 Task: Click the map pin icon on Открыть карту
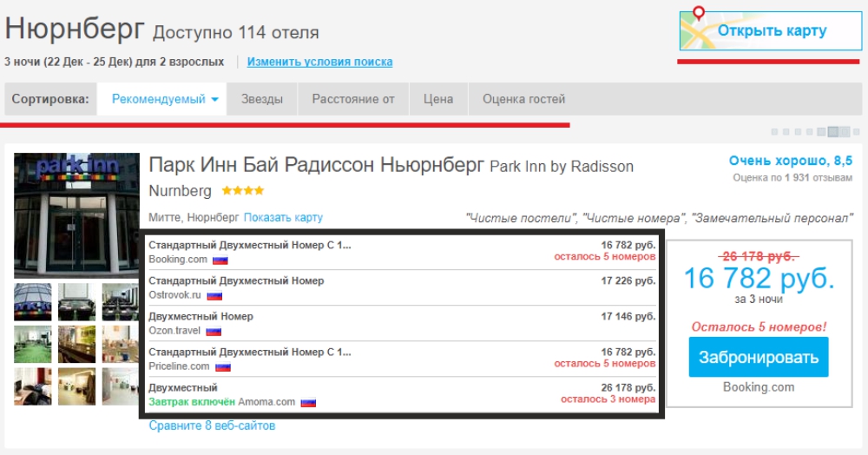tap(699, 13)
